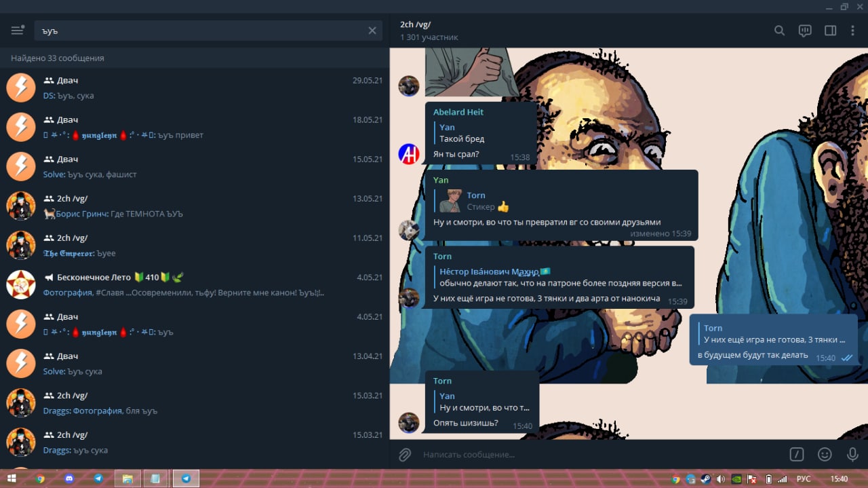868x488 pixels.
Task: Click Torn's avatar beside 'Опять шизишь?'
Action: pyautogui.click(x=409, y=423)
